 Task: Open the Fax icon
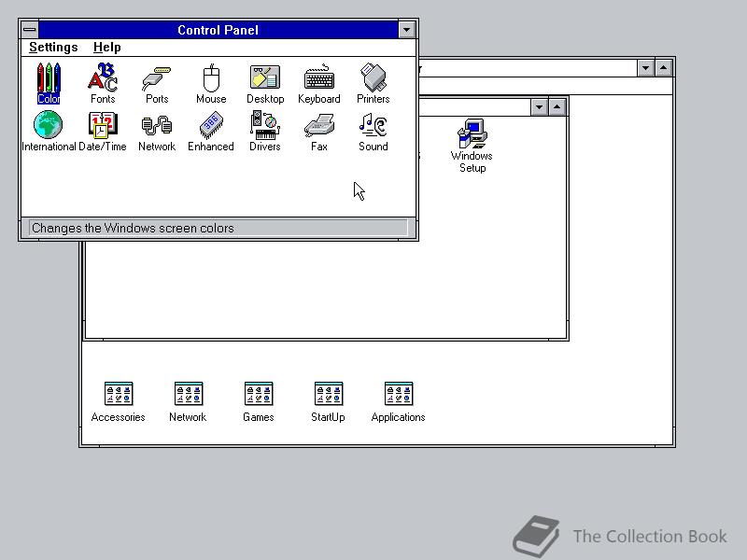pos(319,131)
